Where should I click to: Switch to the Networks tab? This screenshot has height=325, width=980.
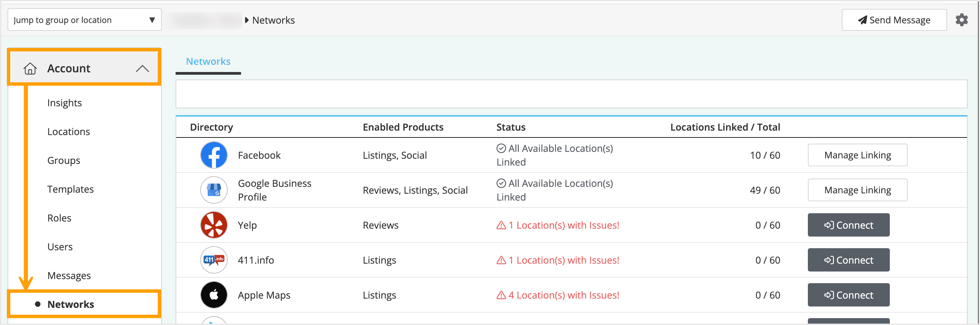coord(208,61)
